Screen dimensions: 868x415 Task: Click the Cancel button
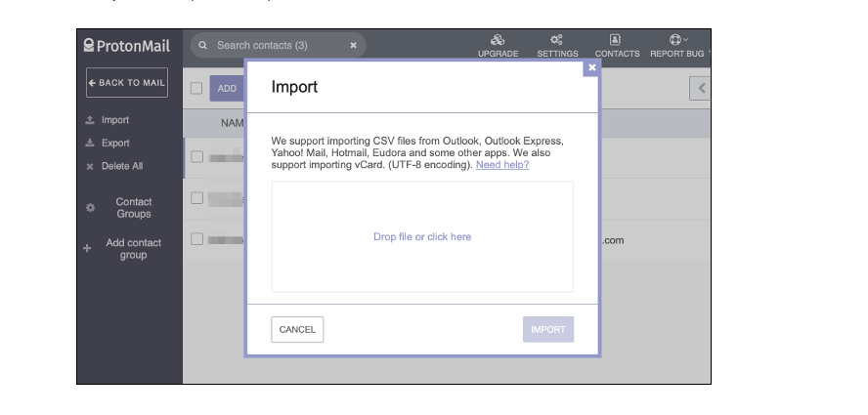(297, 329)
